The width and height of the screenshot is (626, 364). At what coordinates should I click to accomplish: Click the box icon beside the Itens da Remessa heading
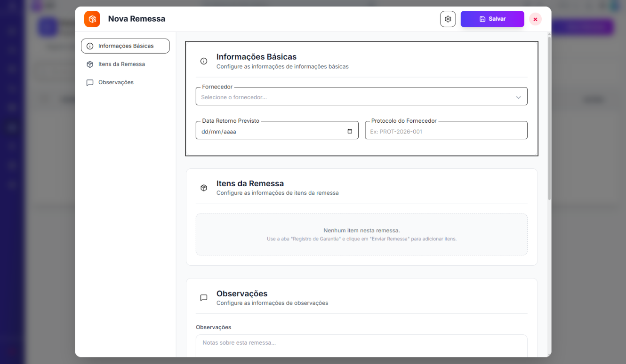(x=204, y=188)
